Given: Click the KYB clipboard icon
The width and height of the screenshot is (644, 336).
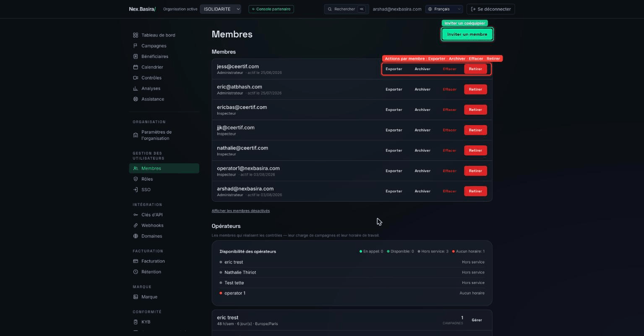Looking at the screenshot, I should click(136, 322).
